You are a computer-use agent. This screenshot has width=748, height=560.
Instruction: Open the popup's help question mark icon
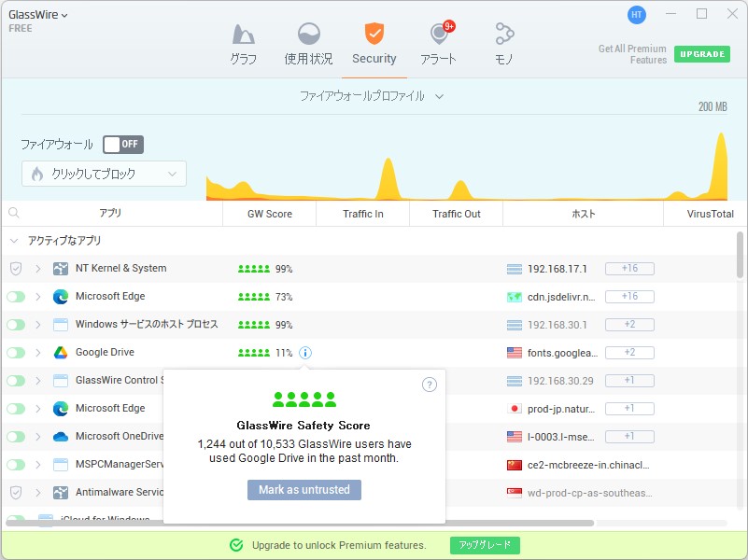tap(430, 385)
